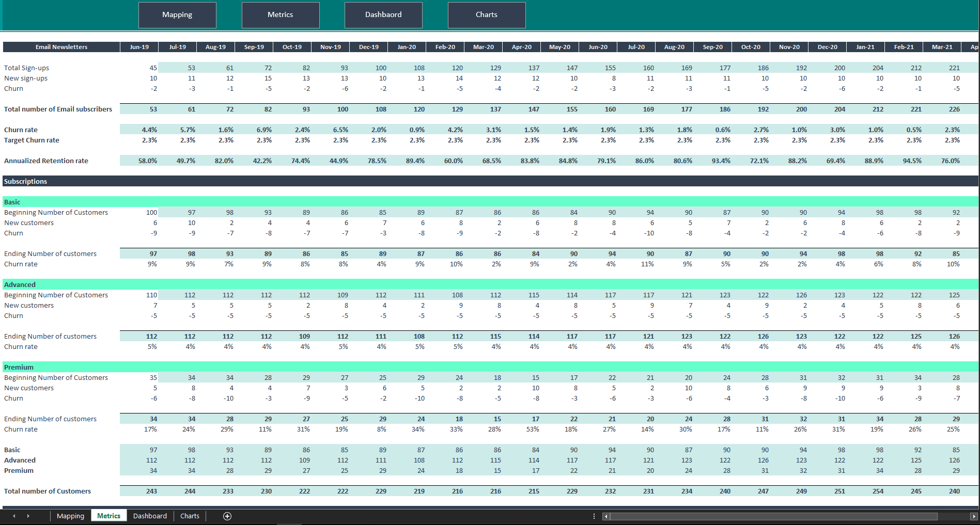The width and height of the screenshot is (980, 525).
Task: Switch to the Mapping sheet tab
Action: pyautogui.click(x=70, y=516)
